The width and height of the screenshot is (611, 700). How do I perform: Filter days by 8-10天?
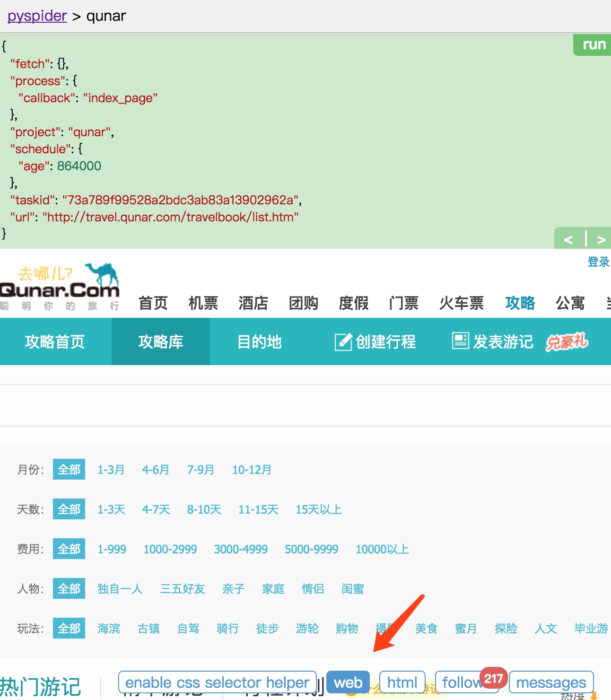[204, 509]
